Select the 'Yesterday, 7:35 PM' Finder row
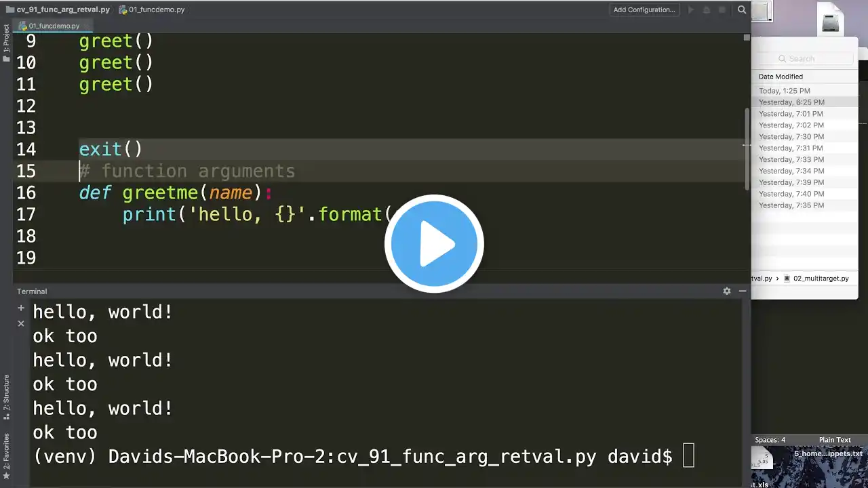The width and height of the screenshot is (868, 488). tap(806, 205)
